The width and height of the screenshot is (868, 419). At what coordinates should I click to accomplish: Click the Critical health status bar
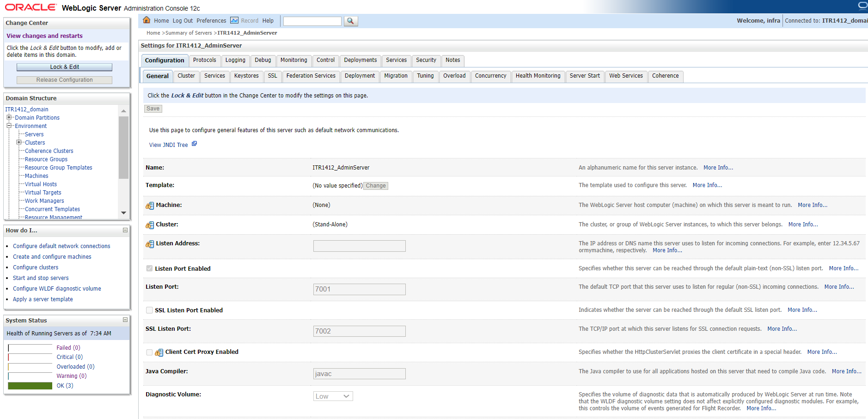30,357
